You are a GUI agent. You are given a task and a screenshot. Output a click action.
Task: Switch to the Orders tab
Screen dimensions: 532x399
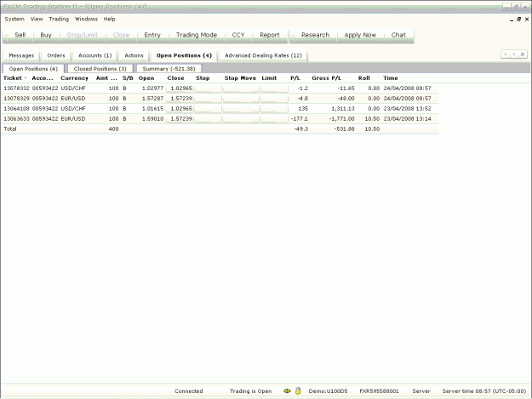pos(56,55)
